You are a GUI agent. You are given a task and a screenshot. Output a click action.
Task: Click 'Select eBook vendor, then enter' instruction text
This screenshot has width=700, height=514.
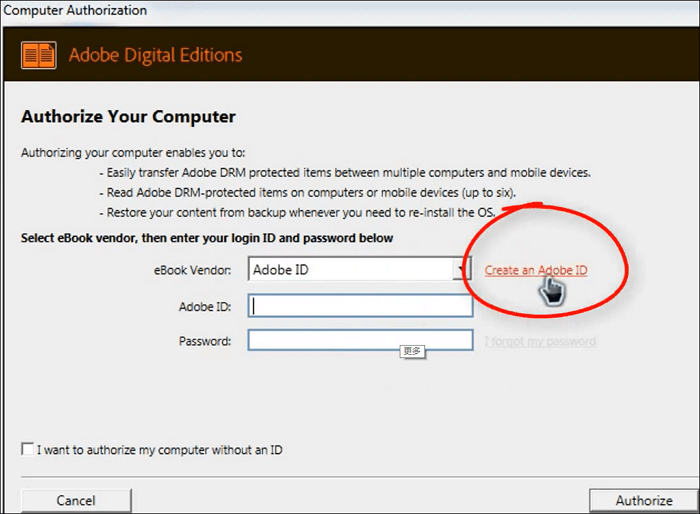tap(207, 238)
